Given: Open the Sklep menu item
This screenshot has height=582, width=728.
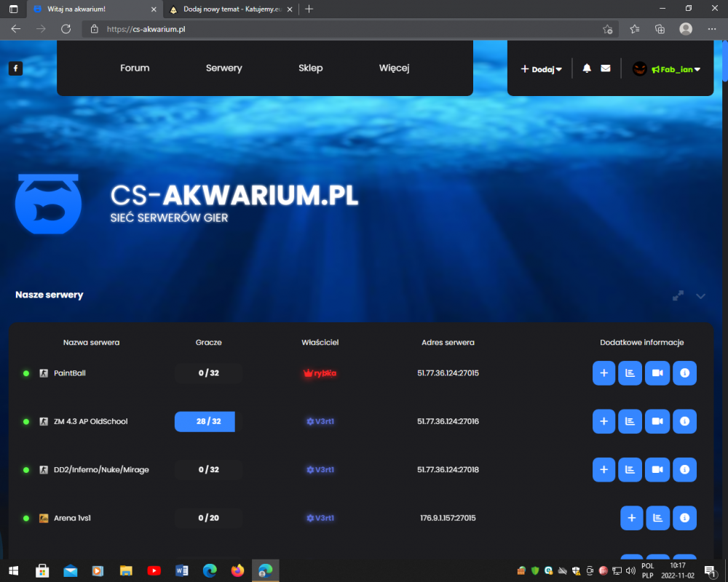Looking at the screenshot, I should [x=311, y=68].
